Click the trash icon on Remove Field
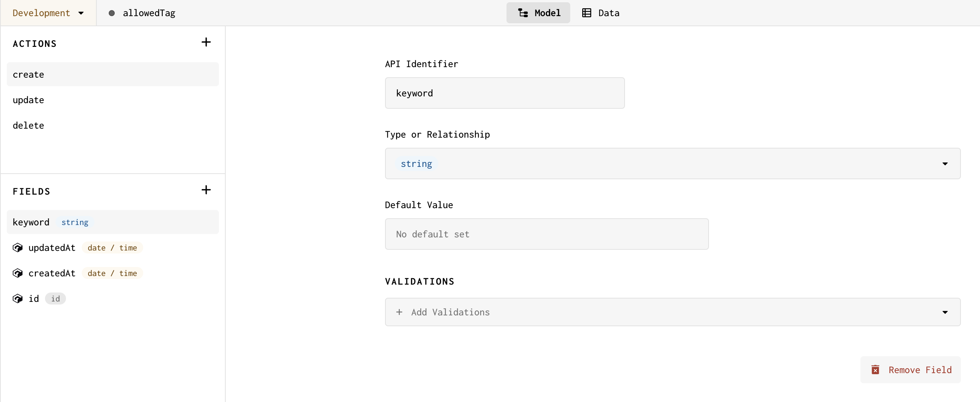This screenshot has width=980, height=402. (x=875, y=370)
